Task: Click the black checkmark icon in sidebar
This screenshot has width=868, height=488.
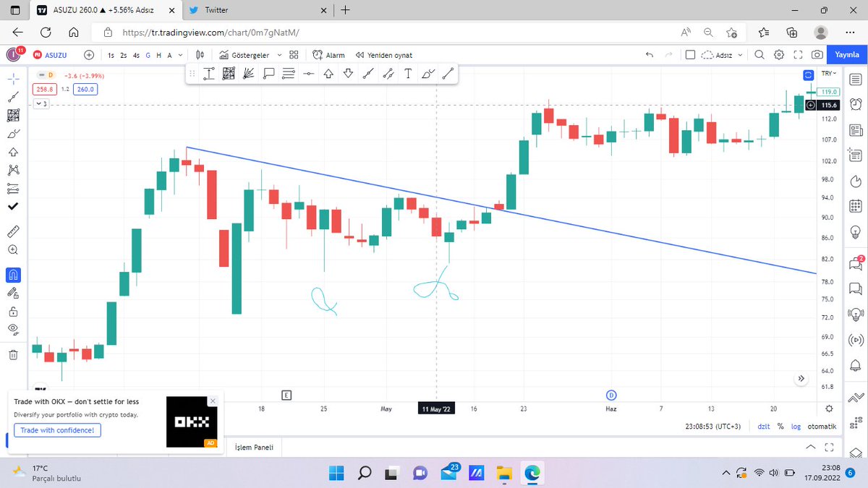Action: [x=13, y=207]
